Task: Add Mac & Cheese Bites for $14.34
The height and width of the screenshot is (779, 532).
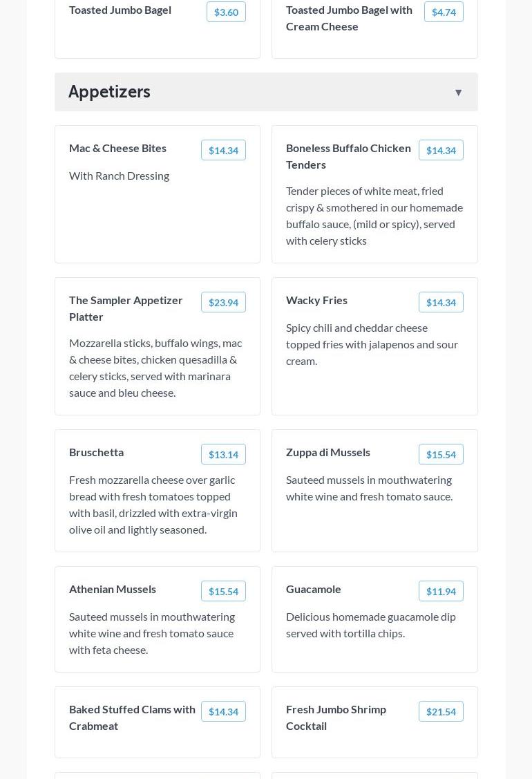Action: tap(223, 150)
